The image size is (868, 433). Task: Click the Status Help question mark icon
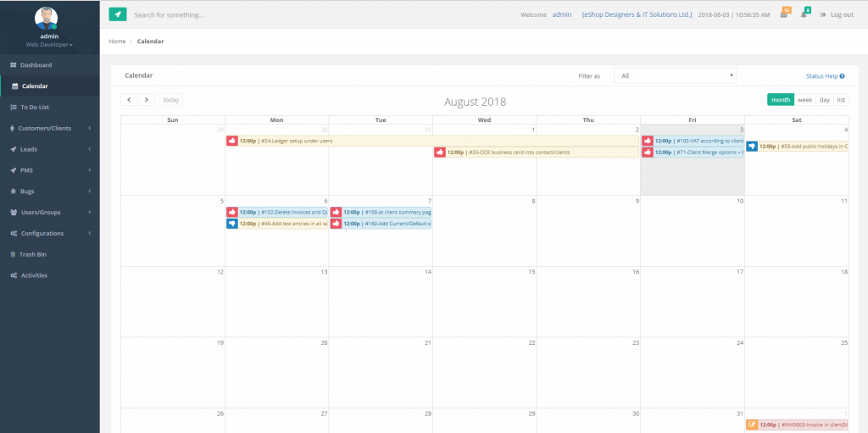click(842, 76)
